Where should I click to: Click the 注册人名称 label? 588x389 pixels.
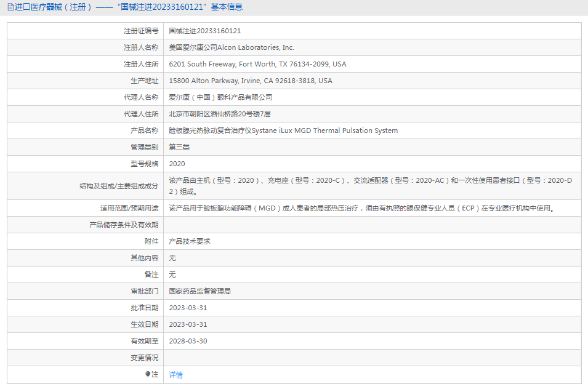141,47
